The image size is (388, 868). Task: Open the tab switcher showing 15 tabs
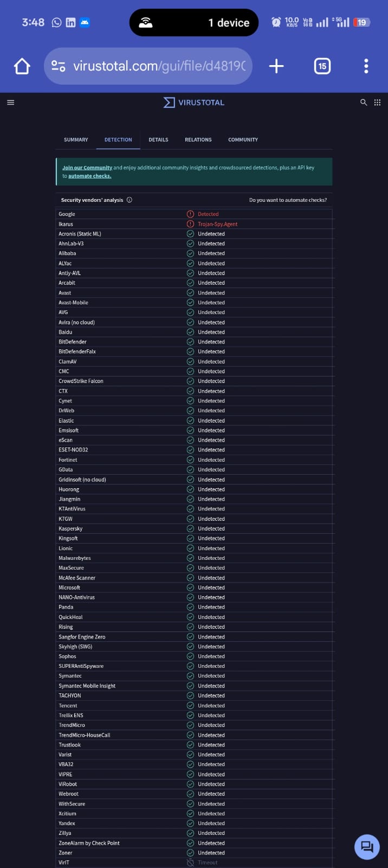click(x=322, y=66)
